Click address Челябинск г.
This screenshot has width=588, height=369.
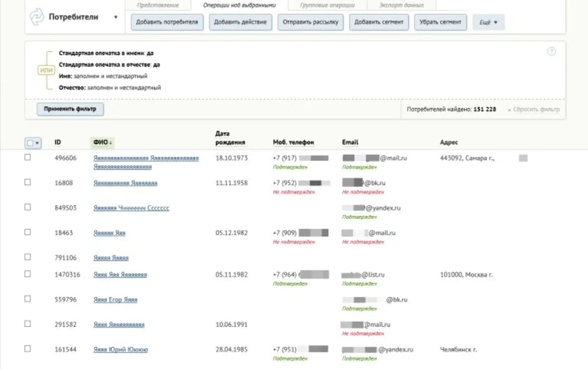pyautogui.click(x=458, y=350)
